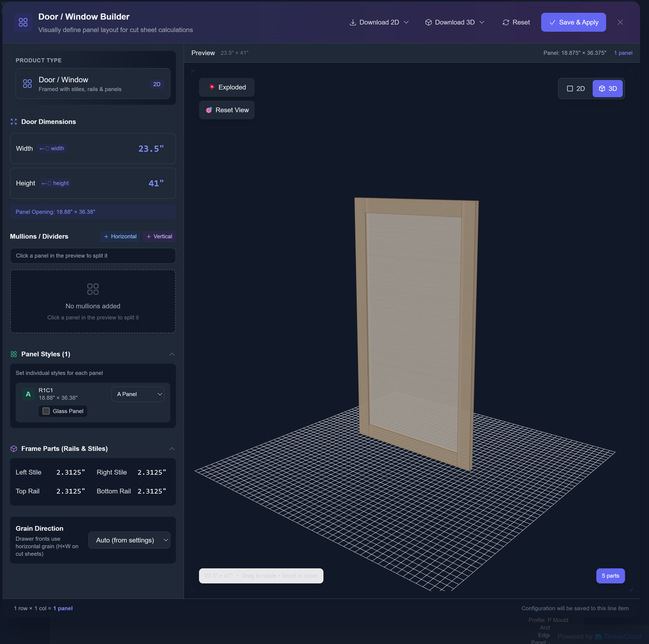Click the 1 panel text in footer
The image size is (649, 644).
pyautogui.click(x=63, y=608)
